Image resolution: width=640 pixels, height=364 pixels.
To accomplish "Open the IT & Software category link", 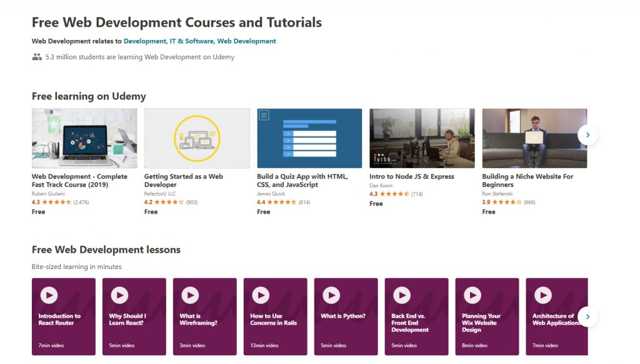I will coord(191,41).
